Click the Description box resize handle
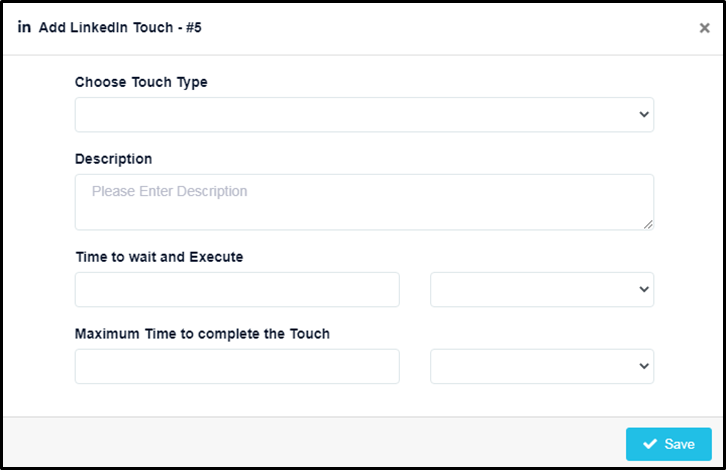 (648, 225)
